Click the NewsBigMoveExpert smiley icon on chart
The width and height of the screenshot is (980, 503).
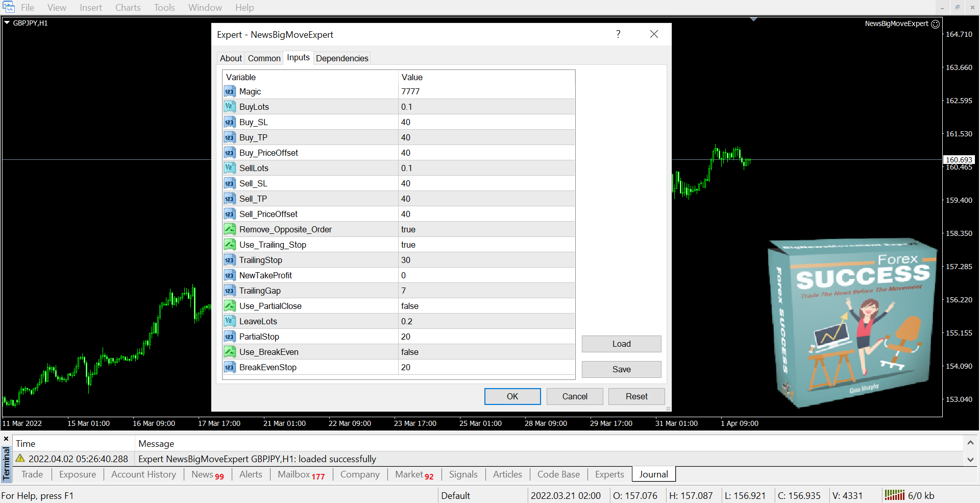[x=935, y=24]
